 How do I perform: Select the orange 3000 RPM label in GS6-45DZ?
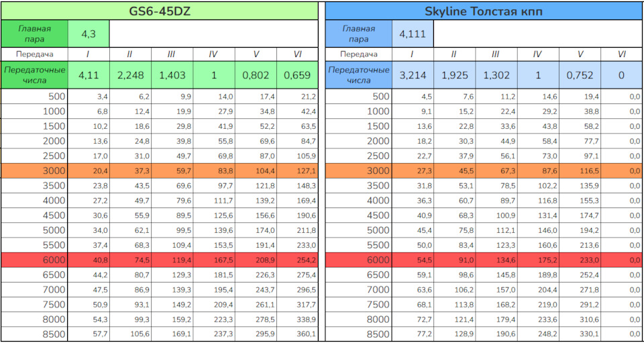pyautogui.click(x=34, y=171)
